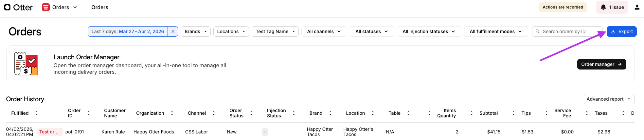Sort by Order Status arrows
644x140 pixels.
(x=251, y=113)
